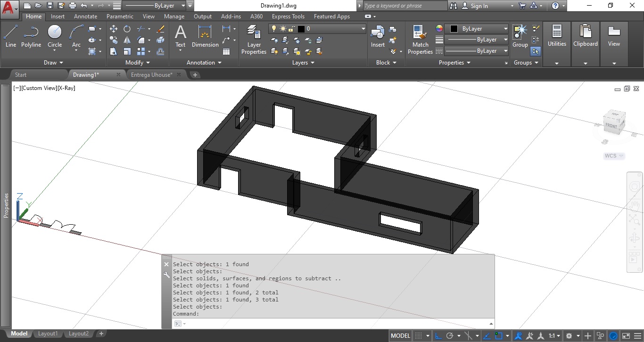Toggle Polar tracking in status bar
The width and height of the screenshot is (644, 342).
coord(450,336)
